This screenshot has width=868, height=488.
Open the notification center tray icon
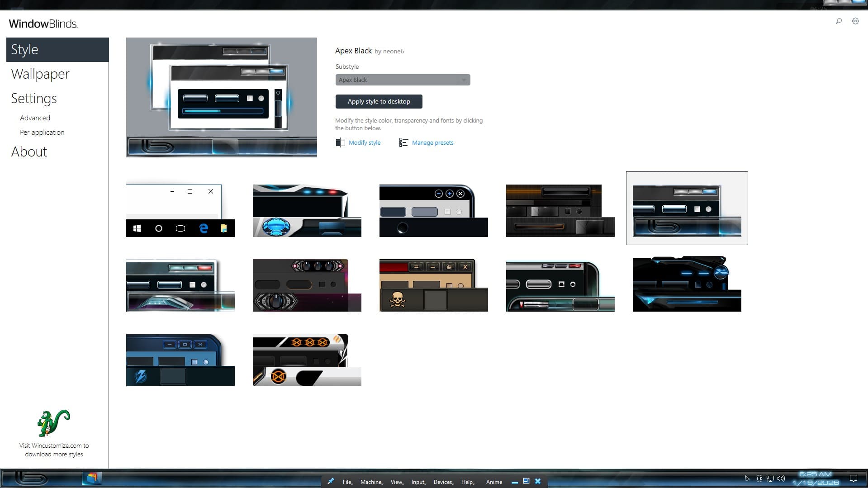[854, 479]
